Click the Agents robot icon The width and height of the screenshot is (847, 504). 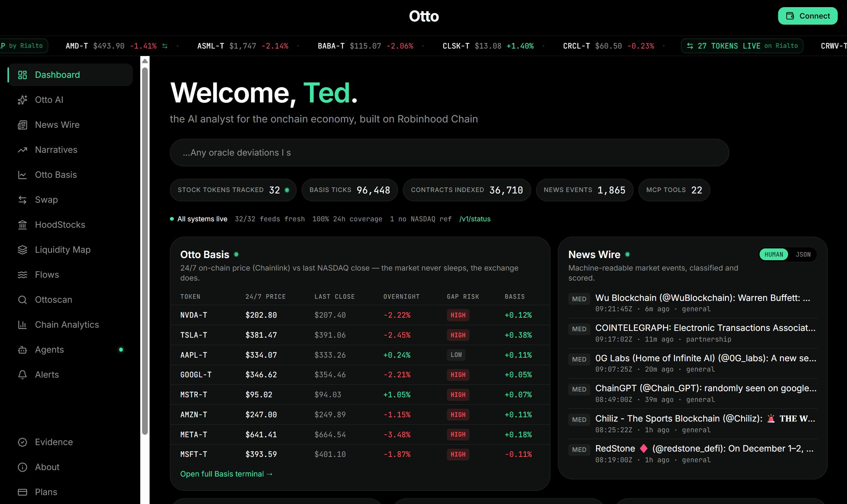pyautogui.click(x=22, y=350)
